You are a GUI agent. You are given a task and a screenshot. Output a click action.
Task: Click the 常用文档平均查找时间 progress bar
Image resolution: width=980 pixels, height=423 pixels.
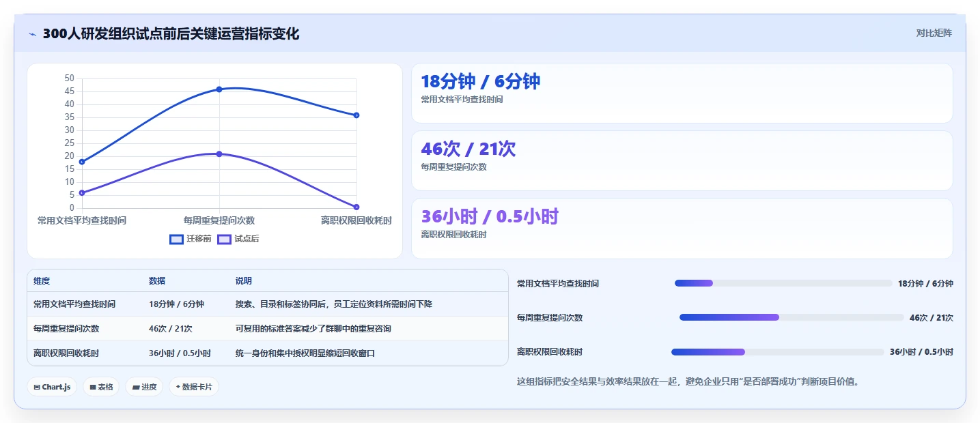[x=783, y=283]
